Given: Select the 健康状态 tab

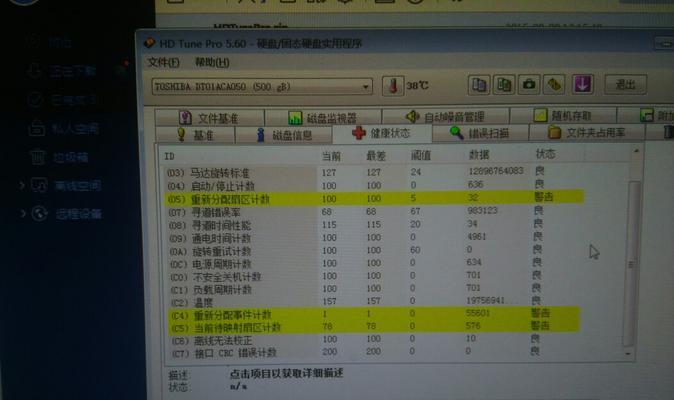Looking at the screenshot, I should click(382, 134).
